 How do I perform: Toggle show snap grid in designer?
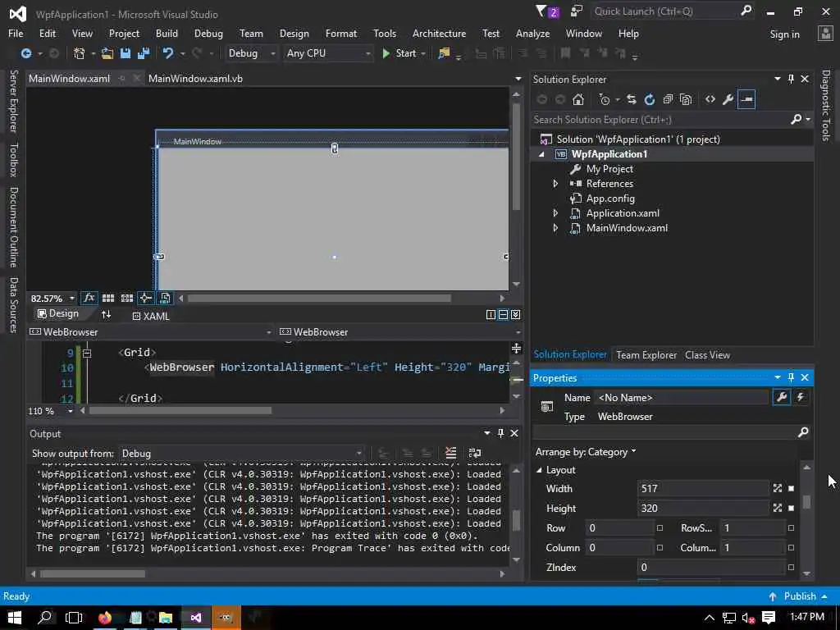point(108,298)
